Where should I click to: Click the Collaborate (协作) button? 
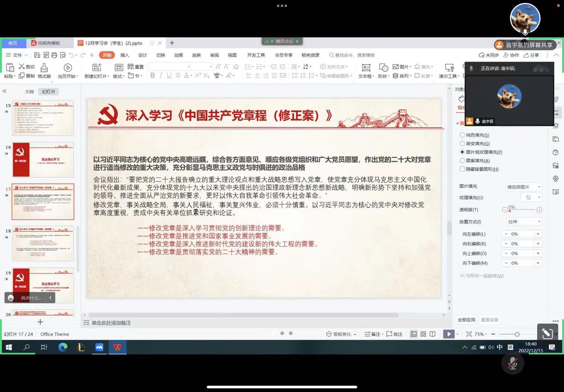[511, 55]
